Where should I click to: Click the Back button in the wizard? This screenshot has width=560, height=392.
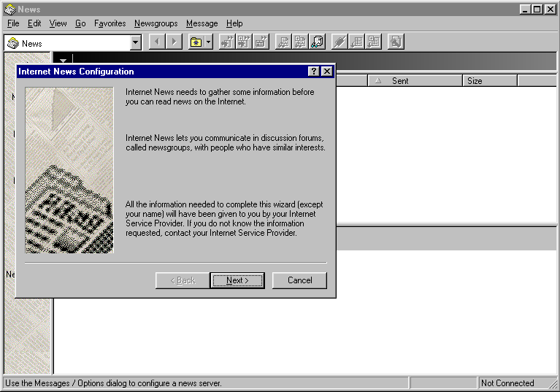pyautogui.click(x=183, y=280)
